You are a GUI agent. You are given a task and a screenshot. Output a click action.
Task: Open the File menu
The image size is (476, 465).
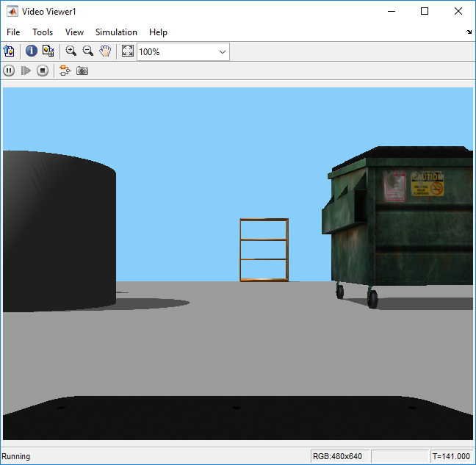coord(13,32)
